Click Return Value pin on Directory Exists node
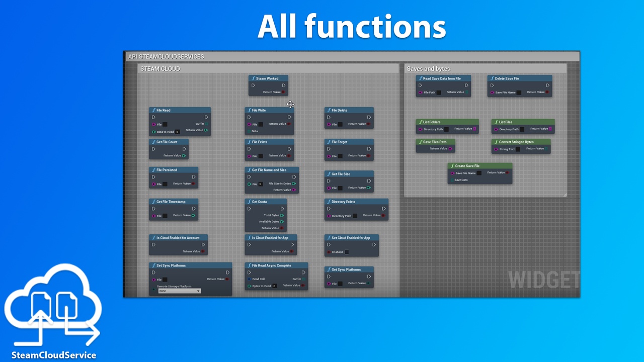Image resolution: width=644 pixels, height=362 pixels. tap(383, 215)
